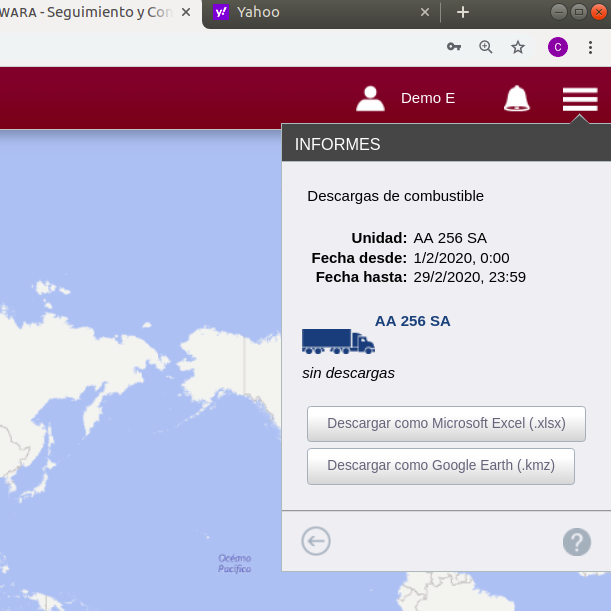611x611 pixels.
Task: Close the Yahoo tab
Action: 425,12
